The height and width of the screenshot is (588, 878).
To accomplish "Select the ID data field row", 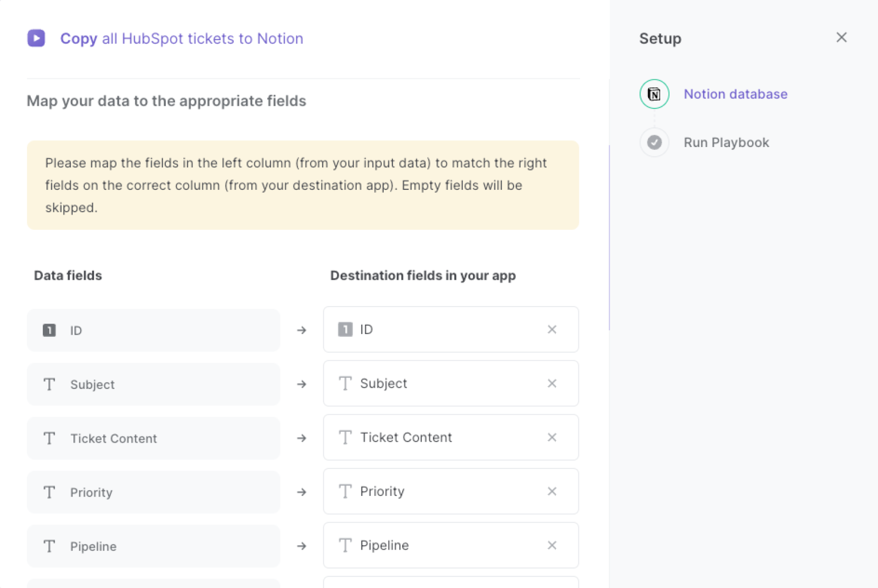I will [x=154, y=330].
